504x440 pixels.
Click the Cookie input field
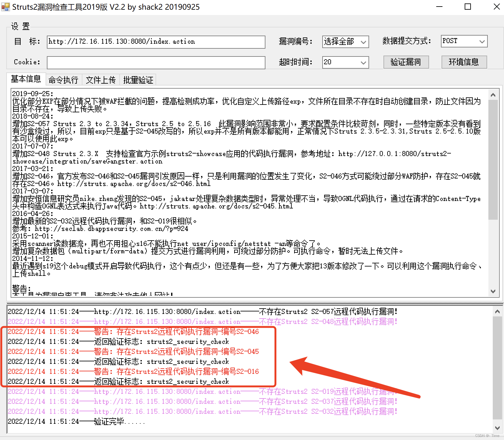[156, 62]
